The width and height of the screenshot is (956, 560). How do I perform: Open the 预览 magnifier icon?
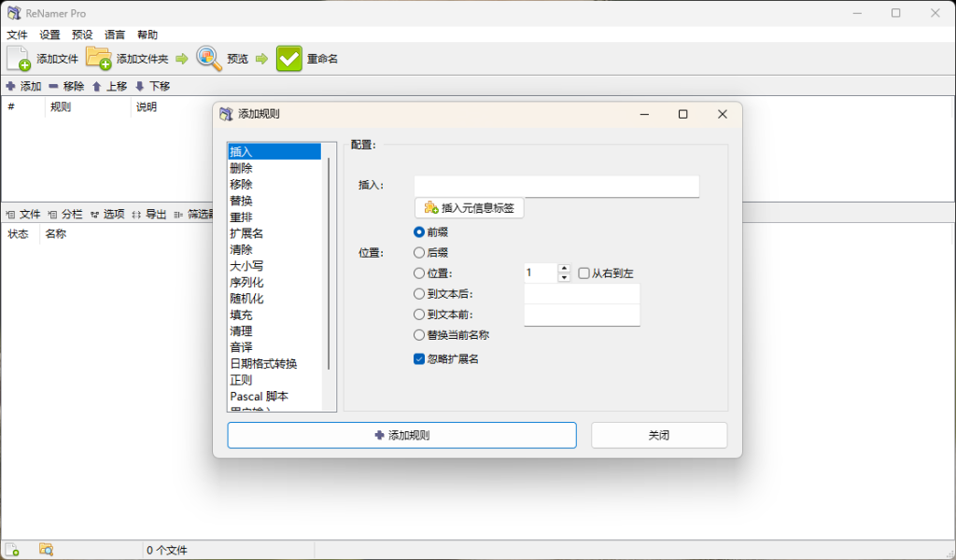pos(207,58)
